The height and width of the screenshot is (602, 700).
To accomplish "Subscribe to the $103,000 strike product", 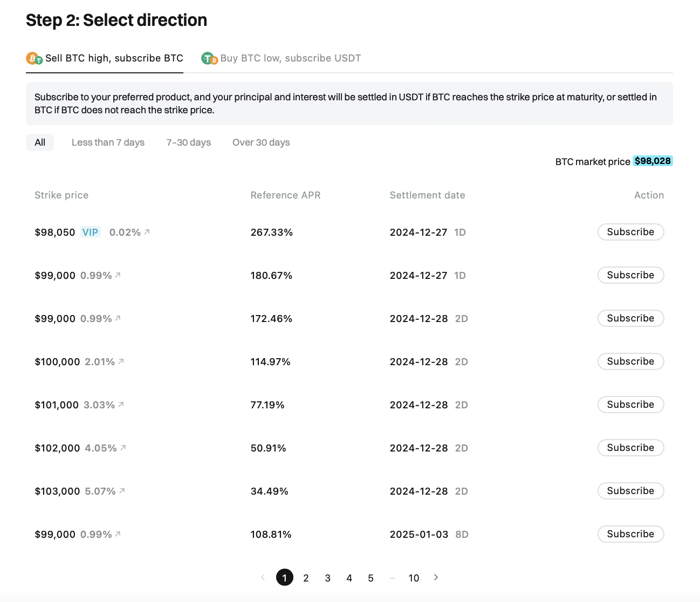I will [x=630, y=491].
